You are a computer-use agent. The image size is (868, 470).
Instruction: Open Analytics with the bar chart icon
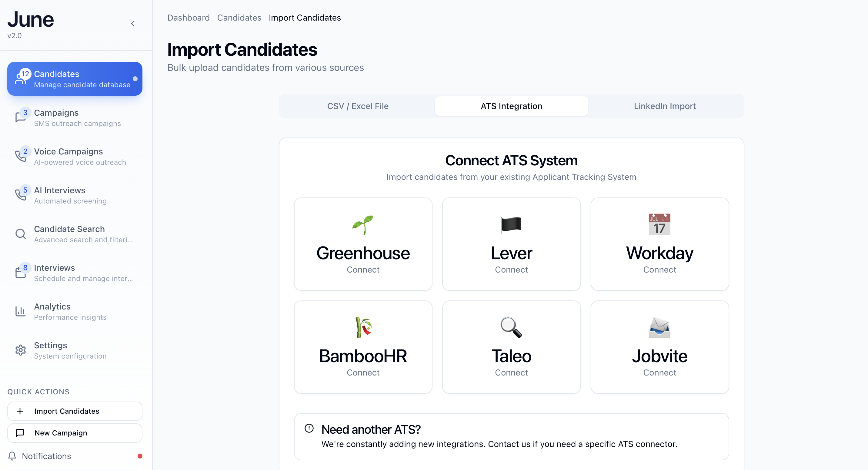[x=21, y=311]
